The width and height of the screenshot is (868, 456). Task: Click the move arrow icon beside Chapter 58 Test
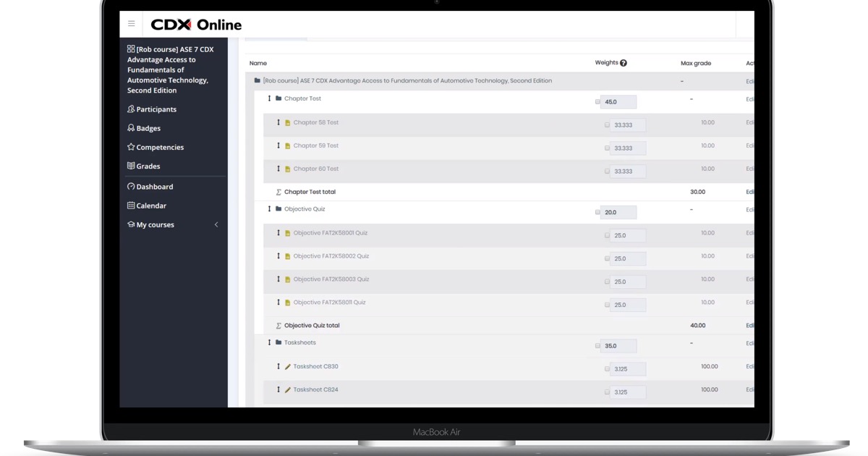pos(278,122)
